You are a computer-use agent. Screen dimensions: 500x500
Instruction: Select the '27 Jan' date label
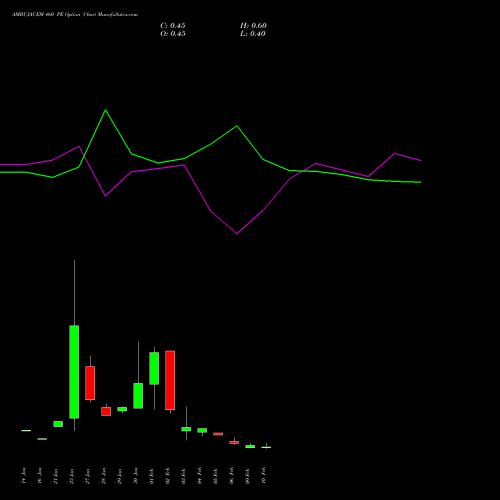click(88, 475)
